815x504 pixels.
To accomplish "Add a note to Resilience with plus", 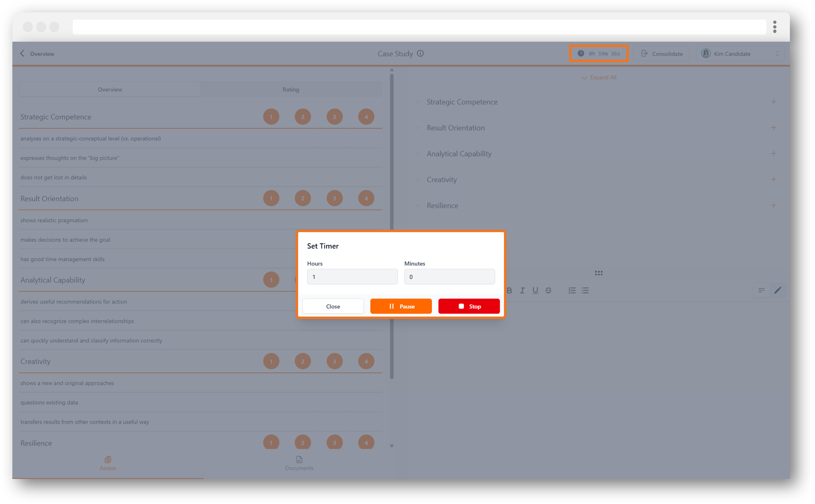I will 773,205.
